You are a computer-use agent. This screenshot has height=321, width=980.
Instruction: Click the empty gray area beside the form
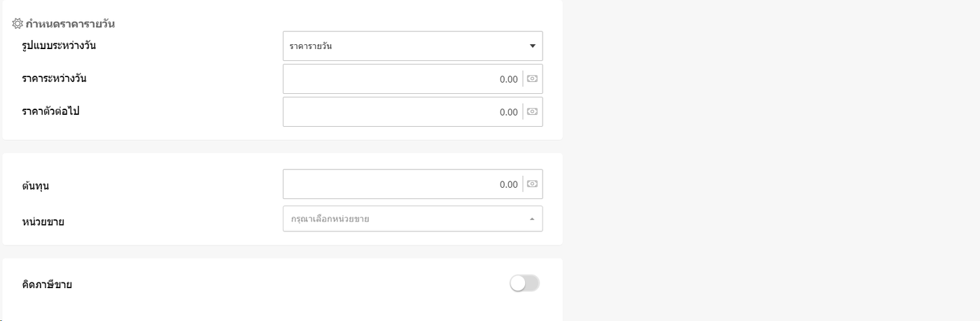[770, 161]
